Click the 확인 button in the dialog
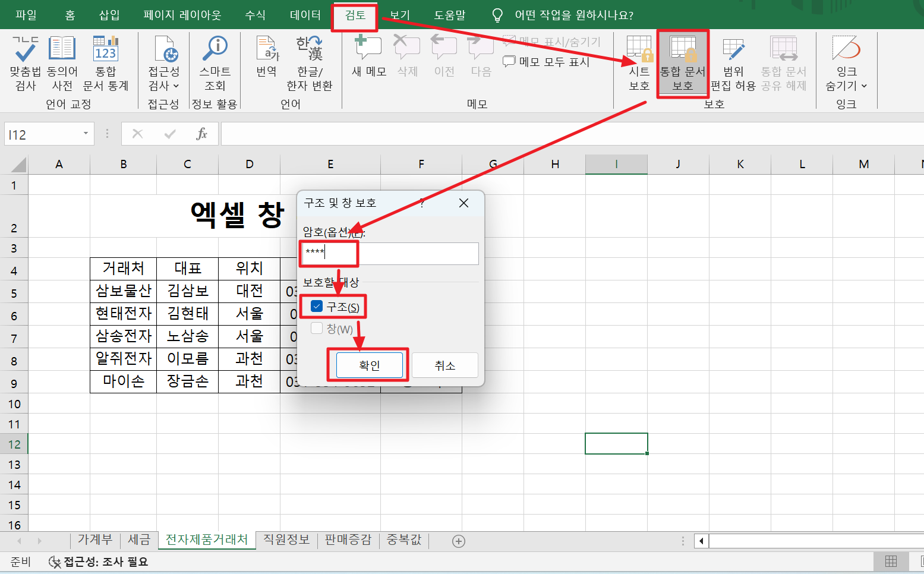 369,365
